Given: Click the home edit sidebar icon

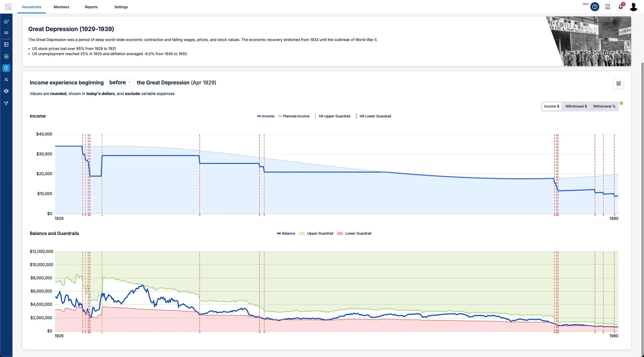Looking at the screenshot, I should tap(6, 21).
